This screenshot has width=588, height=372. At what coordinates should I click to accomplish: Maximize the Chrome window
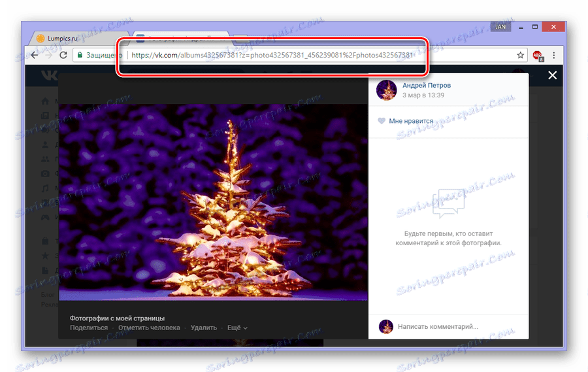535,27
